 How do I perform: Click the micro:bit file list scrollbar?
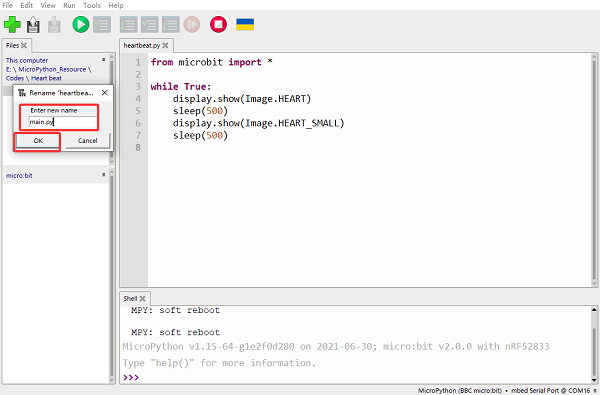(x=112, y=276)
